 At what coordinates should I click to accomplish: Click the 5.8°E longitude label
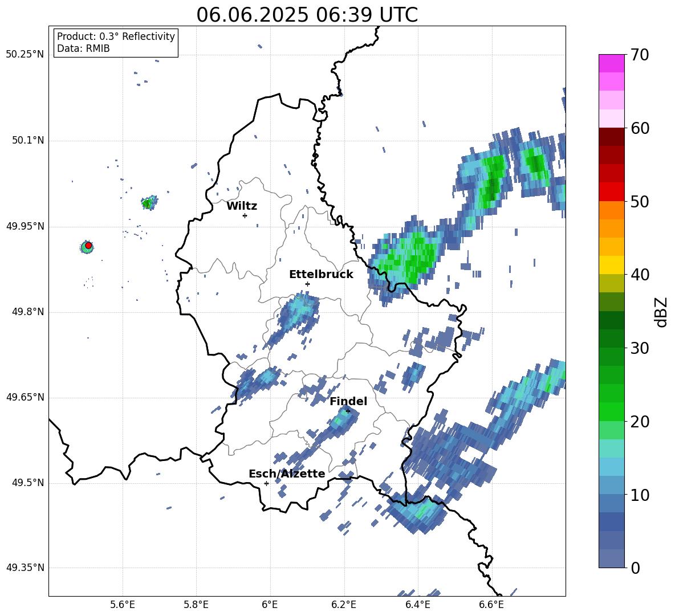tap(196, 605)
